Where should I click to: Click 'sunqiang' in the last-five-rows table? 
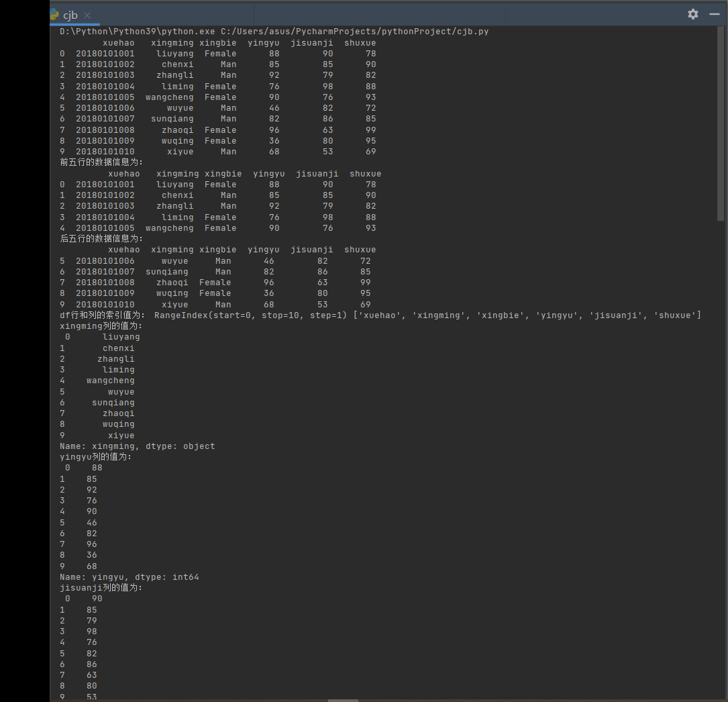[x=166, y=272]
